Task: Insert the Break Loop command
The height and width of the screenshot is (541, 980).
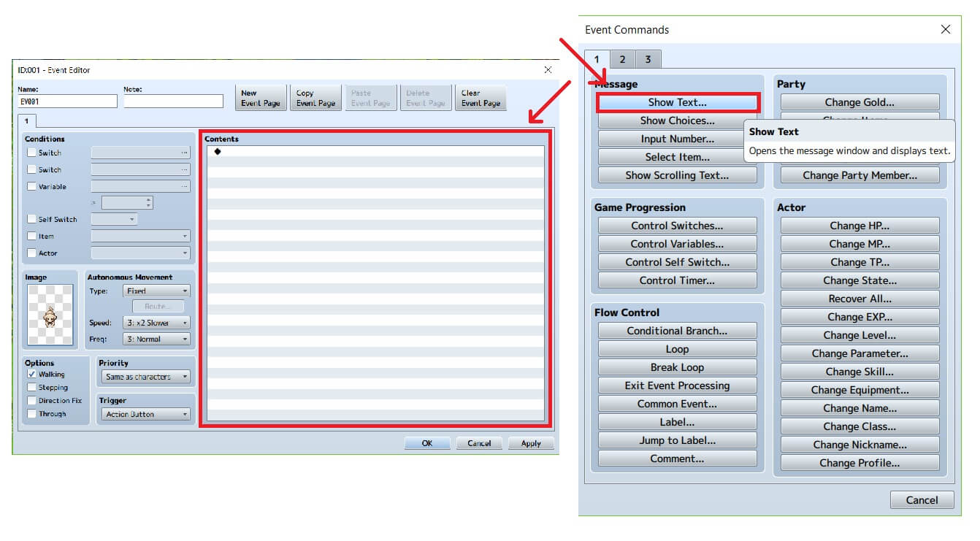Action: [x=678, y=367]
